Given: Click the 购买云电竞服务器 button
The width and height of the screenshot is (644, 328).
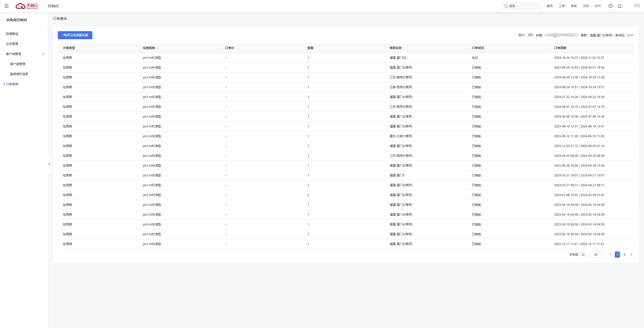Looking at the screenshot, I should point(75,35).
